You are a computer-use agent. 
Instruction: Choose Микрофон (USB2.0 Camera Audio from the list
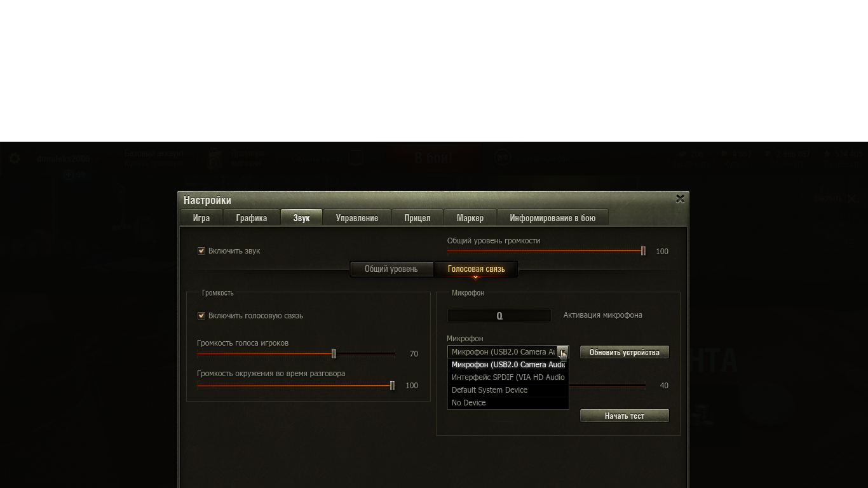[508, 365]
